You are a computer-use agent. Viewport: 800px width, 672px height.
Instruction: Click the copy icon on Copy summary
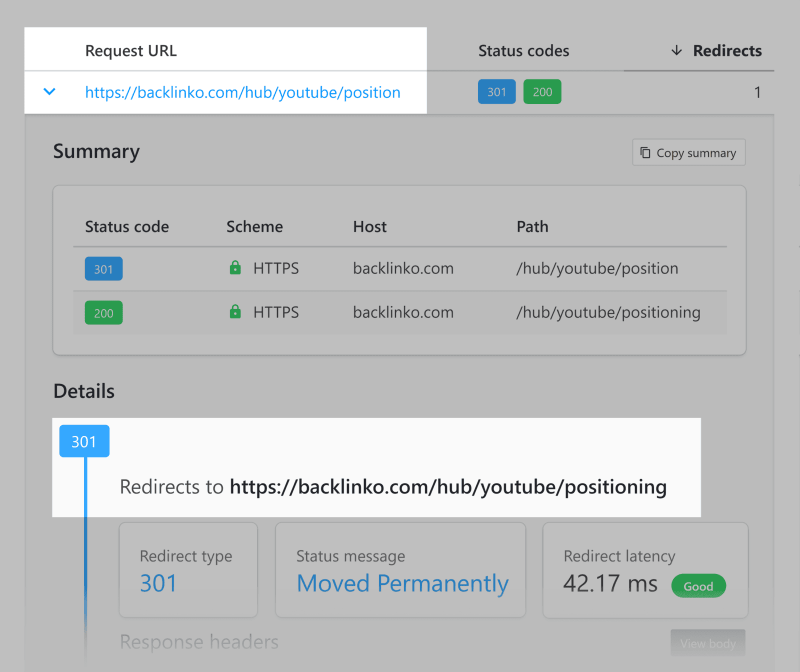pos(645,152)
